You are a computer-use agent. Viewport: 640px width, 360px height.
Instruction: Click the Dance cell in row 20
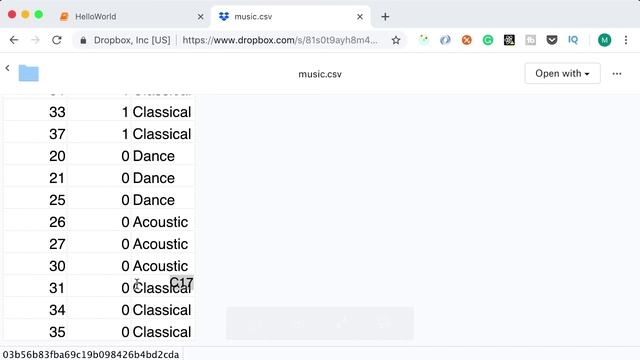pos(163,156)
